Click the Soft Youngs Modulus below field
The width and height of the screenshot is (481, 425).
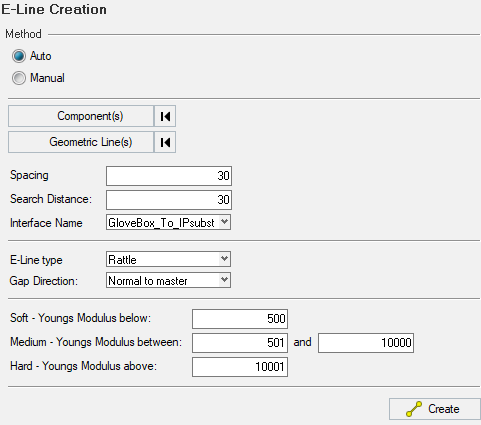(240, 319)
